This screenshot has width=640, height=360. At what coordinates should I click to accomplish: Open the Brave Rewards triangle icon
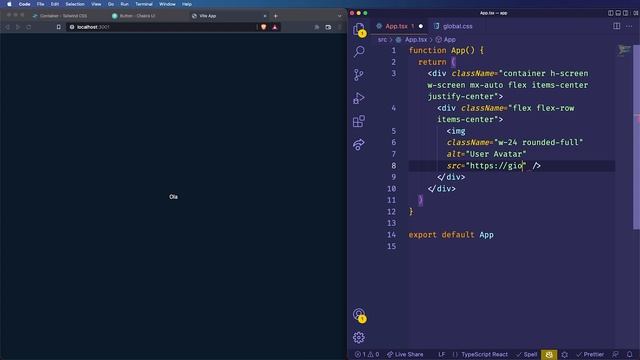pos(275,27)
